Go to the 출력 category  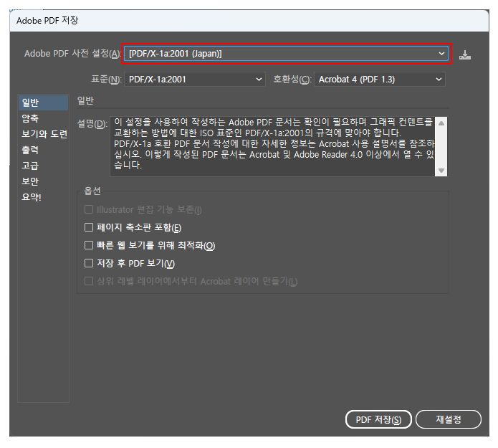pyautogui.click(x=30, y=150)
